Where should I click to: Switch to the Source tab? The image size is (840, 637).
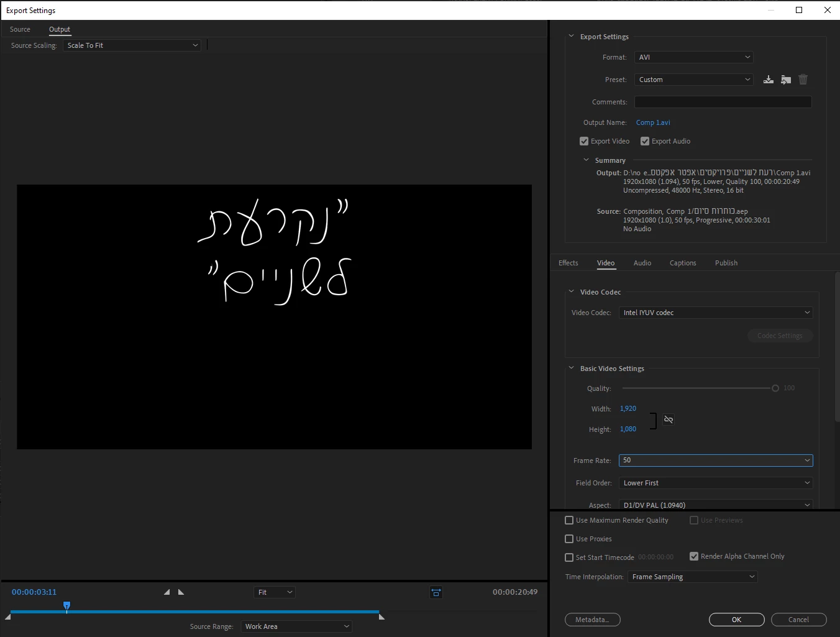click(20, 29)
